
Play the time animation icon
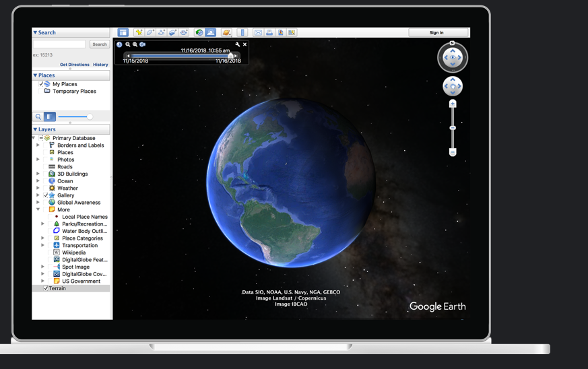pyautogui.click(x=143, y=44)
